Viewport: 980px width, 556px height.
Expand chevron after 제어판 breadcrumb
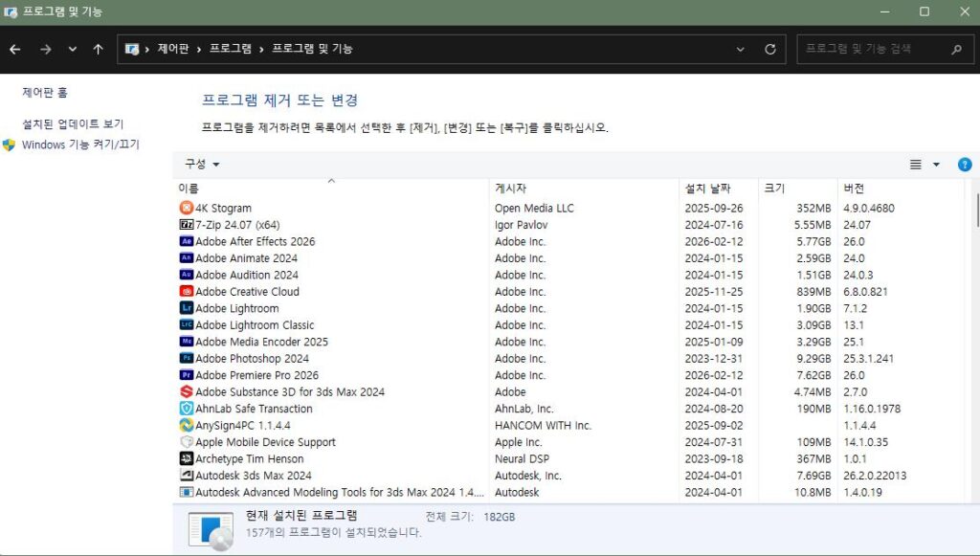click(199, 49)
